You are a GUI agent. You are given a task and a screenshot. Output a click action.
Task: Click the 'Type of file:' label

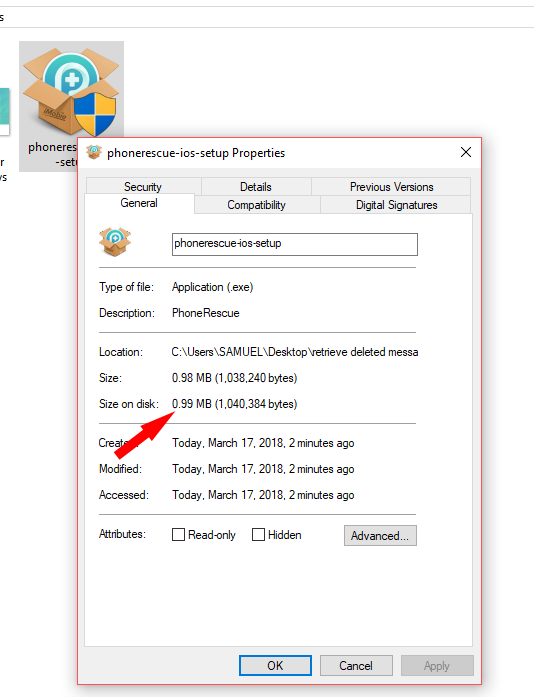[x=126, y=287]
